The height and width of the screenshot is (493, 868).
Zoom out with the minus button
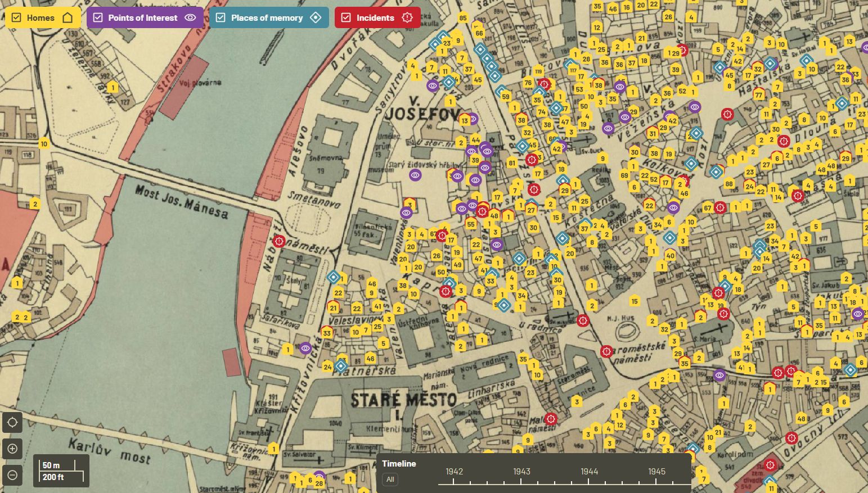12,475
